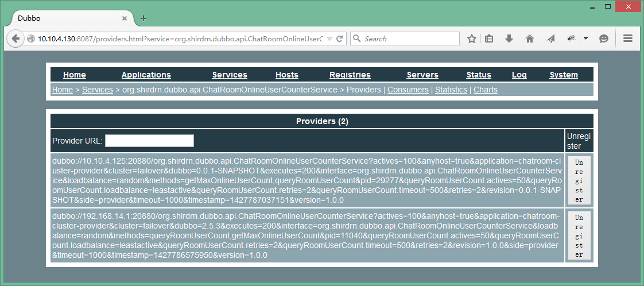
Task: Click the bookmark star icon
Action: [x=472, y=38]
